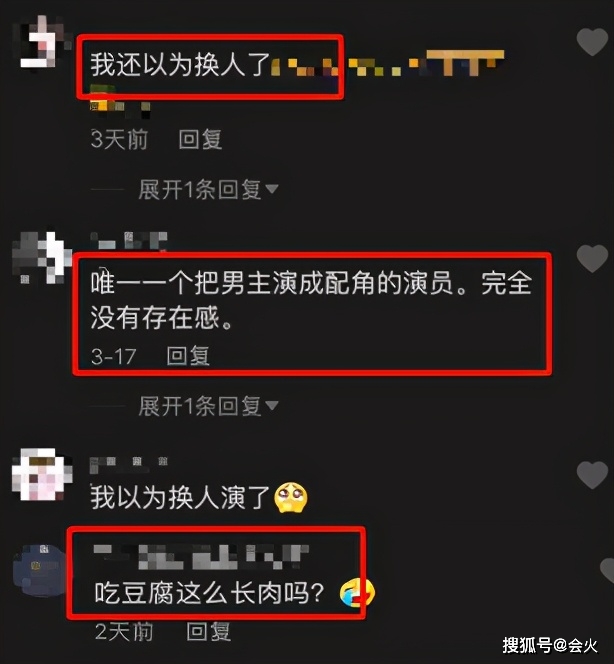Like the comment '我以为换人演了'

(x=592, y=475)
